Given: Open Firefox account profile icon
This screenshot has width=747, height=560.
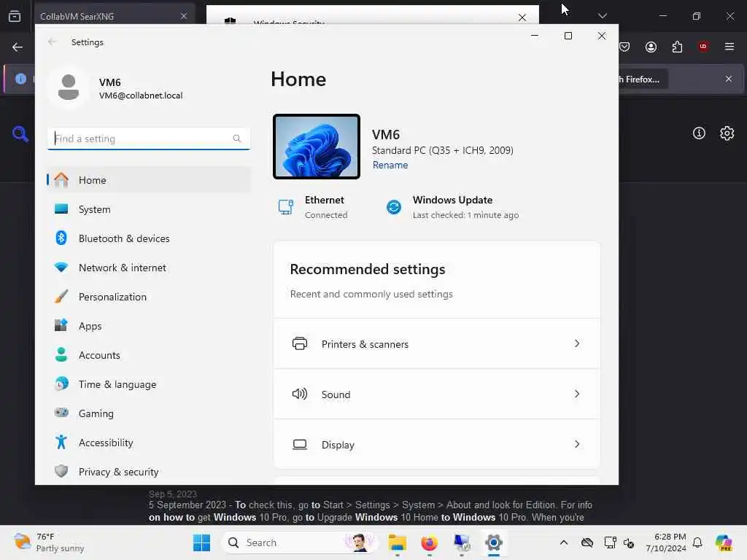Looking at the screenshot, I should [651, 47].
